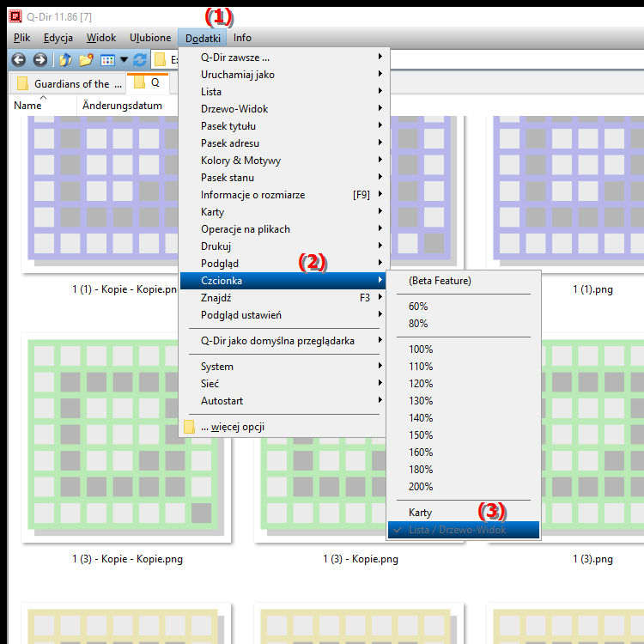This screenshot has width=644, height=644.
Task: Set font size to 160%
Action: click(464, 453)
